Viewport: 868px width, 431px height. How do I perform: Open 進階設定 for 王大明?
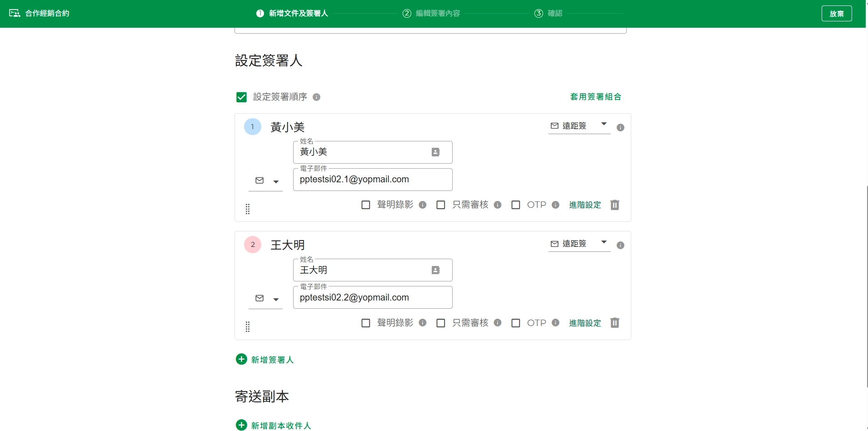[585, 323]
